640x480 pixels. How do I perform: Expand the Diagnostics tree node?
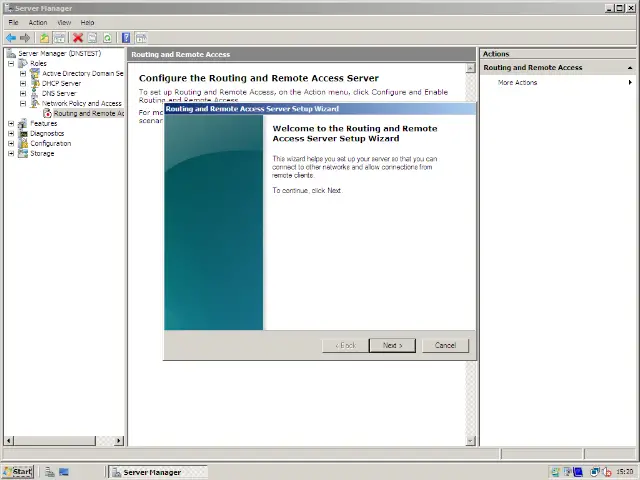[x=11, y=133]
